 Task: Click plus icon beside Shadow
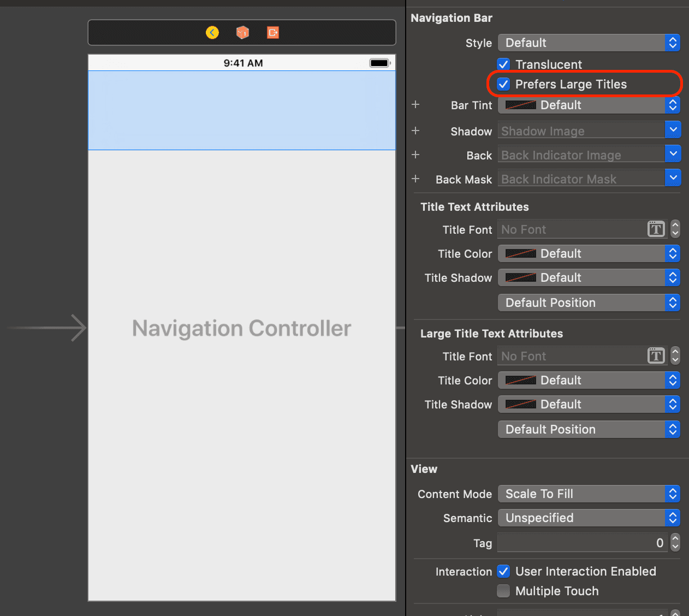(x=415, y=131)
